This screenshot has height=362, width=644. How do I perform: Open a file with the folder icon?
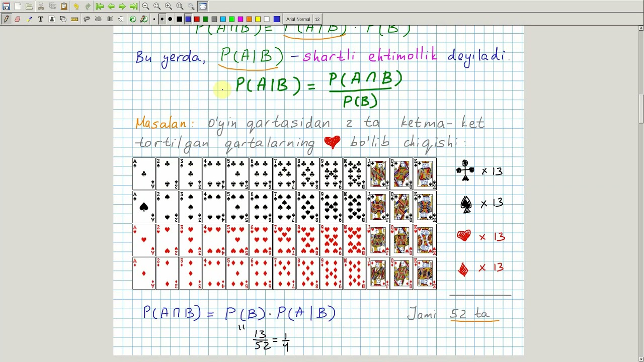coord(29,7)
